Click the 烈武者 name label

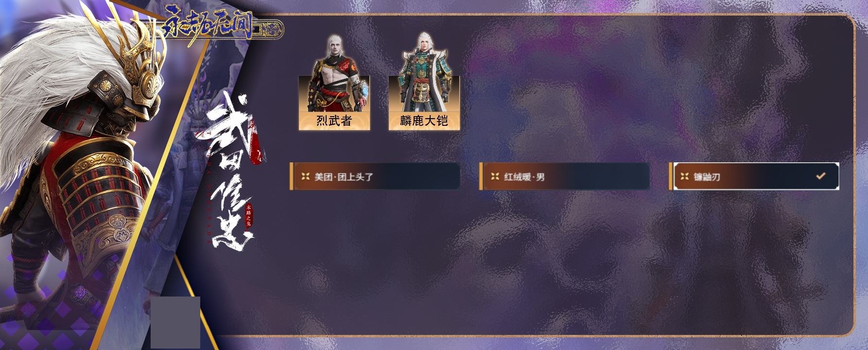pos(334,121)
